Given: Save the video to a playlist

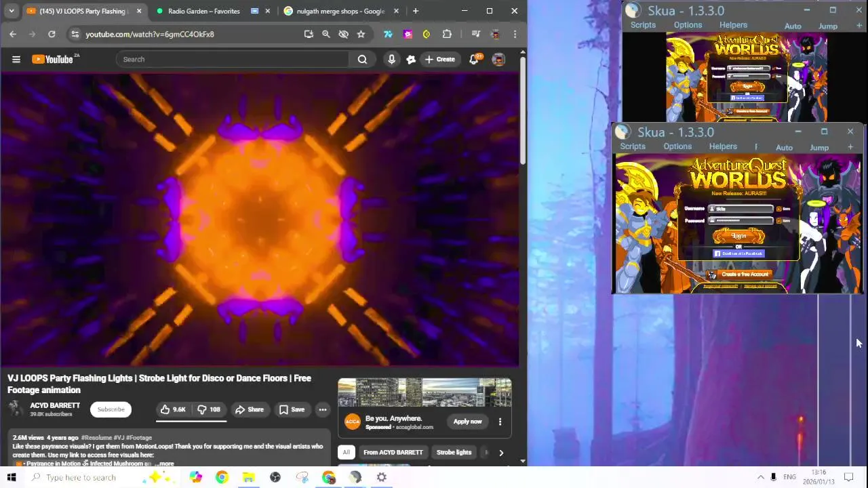Looking at the screenshot, I should 292,409.
